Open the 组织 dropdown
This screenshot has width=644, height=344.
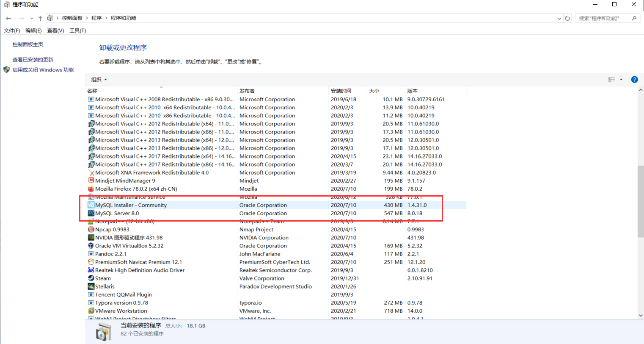(x=99, y=80)
